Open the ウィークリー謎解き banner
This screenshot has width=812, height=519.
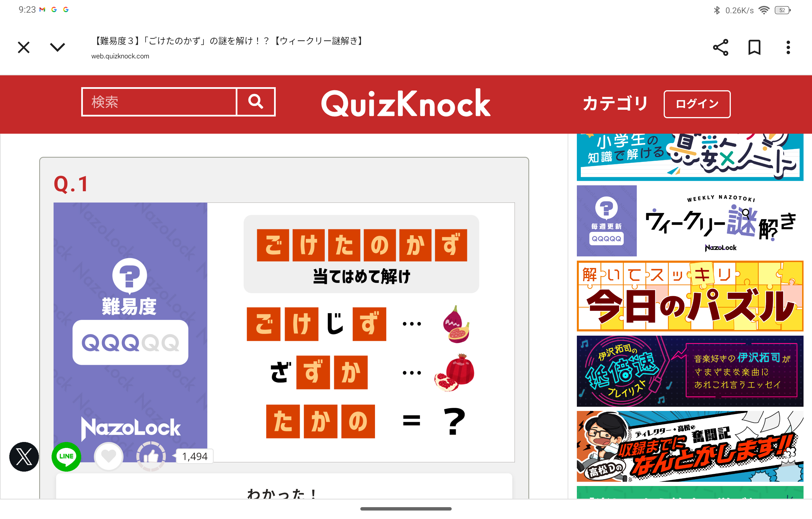pyautogui.click(x=690, y=221)
